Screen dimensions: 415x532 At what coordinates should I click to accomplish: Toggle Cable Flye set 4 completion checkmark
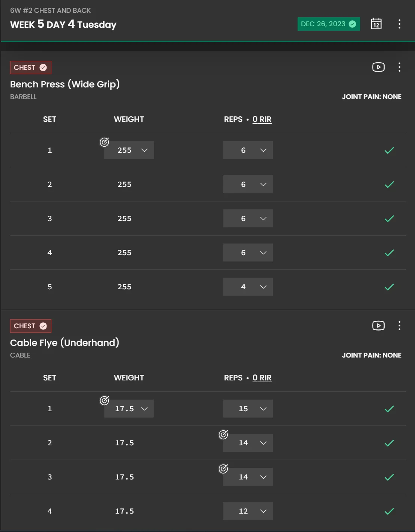(x=389, y=511)
